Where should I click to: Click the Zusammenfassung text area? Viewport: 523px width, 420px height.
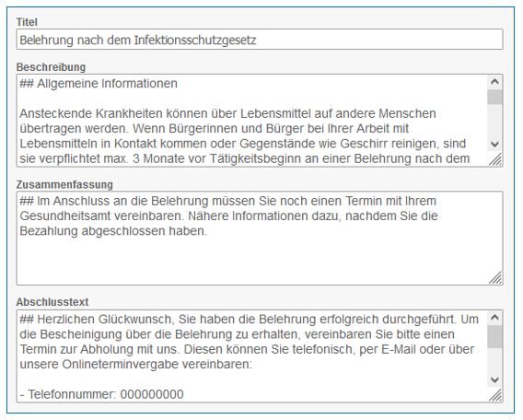click(260, 239)
